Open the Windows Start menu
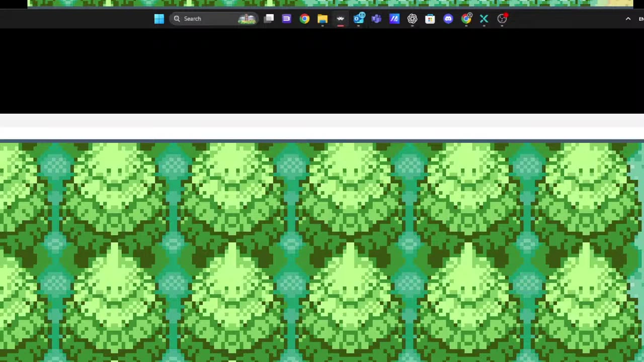Screen dimensions: 644x362 pos(159,19)
